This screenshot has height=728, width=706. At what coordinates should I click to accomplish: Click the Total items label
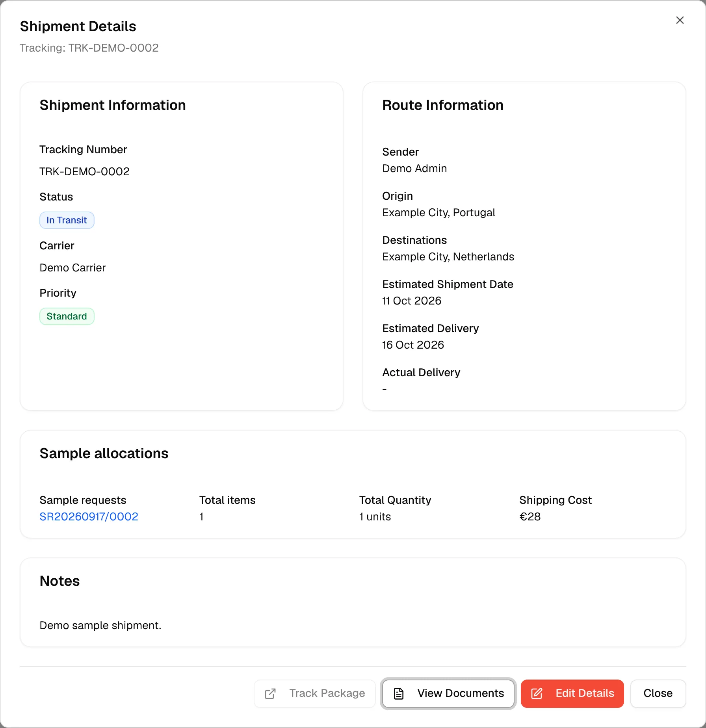228,500
